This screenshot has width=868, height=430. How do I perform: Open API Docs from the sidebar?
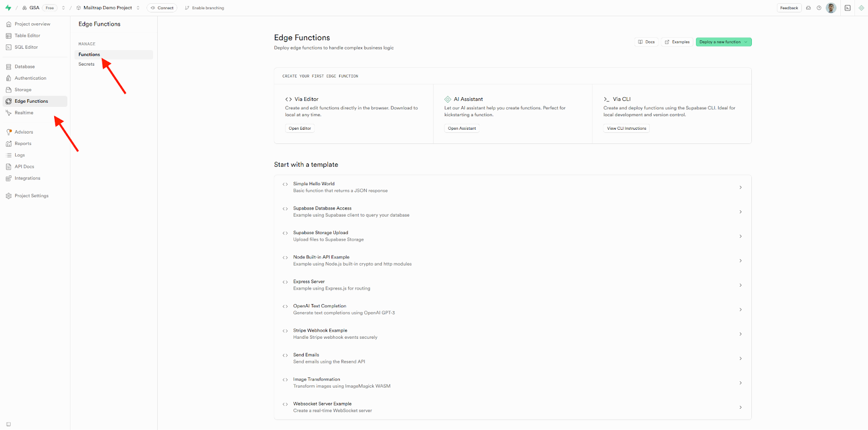[24, 166]
